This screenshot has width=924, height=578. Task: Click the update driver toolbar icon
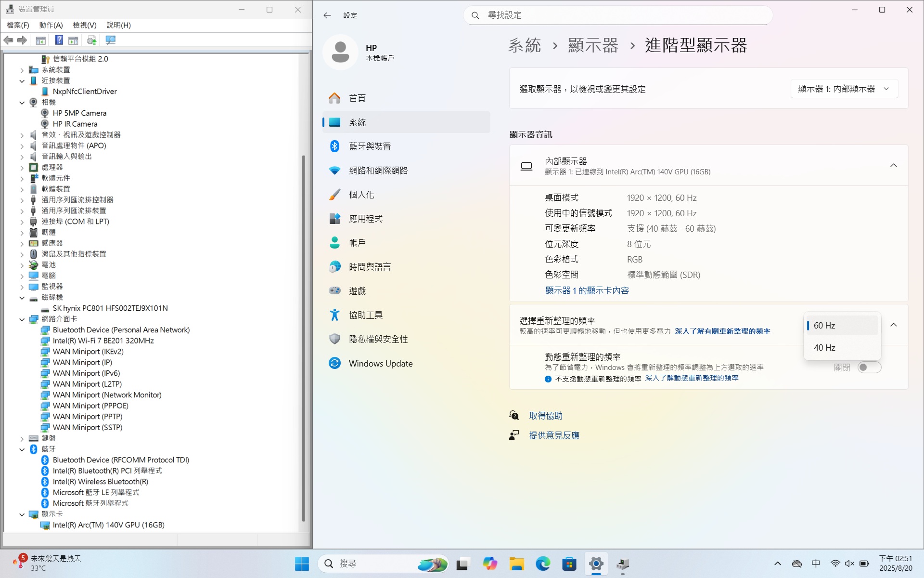tap(91, 40)
